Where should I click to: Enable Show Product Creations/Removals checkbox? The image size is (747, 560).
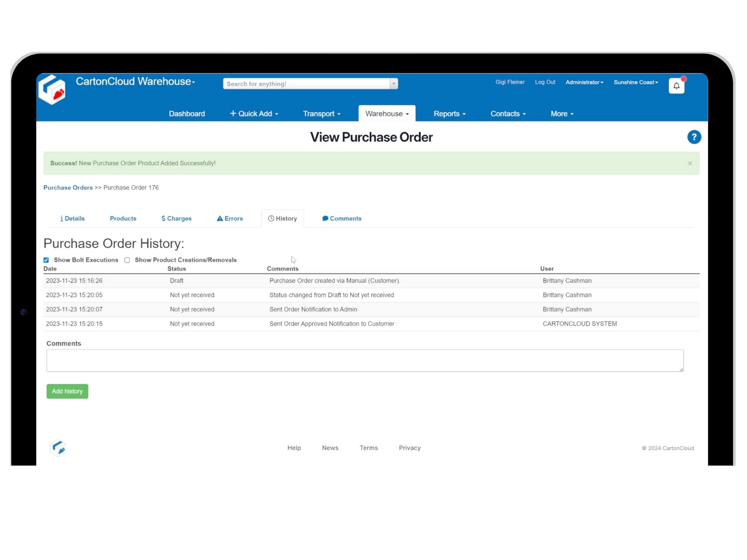pyautogui.click(x=127, y=260)
